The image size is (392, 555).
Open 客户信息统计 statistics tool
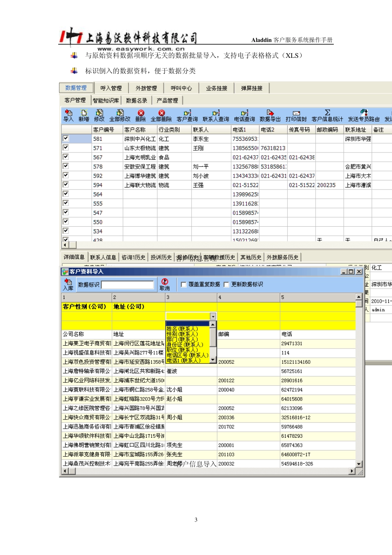coord(327,116)
